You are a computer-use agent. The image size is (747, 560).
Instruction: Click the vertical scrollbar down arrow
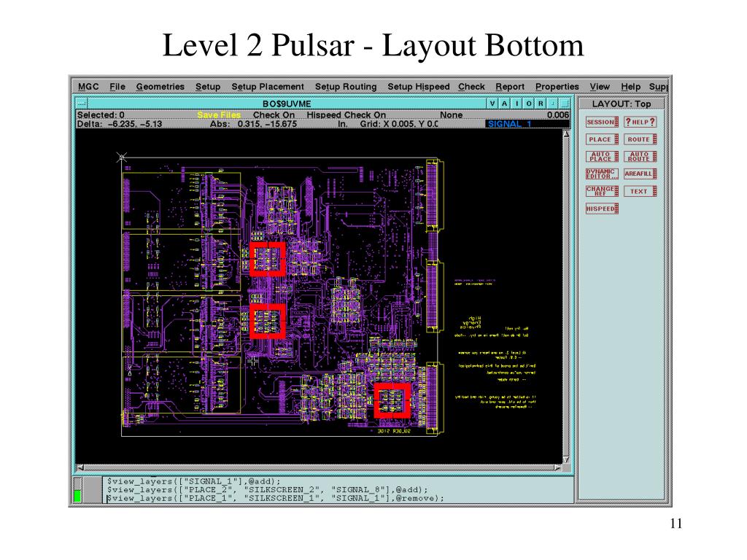[566, 459]
